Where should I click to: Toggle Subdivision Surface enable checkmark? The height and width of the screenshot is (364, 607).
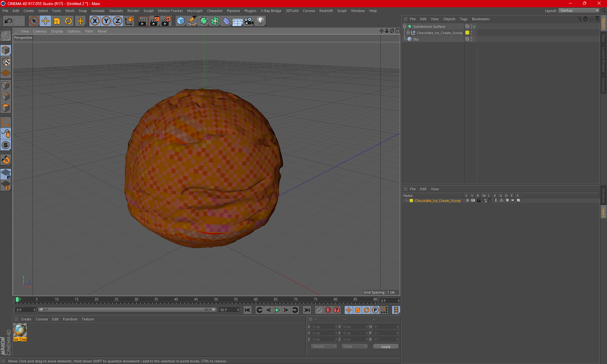(x=475, y=27)
